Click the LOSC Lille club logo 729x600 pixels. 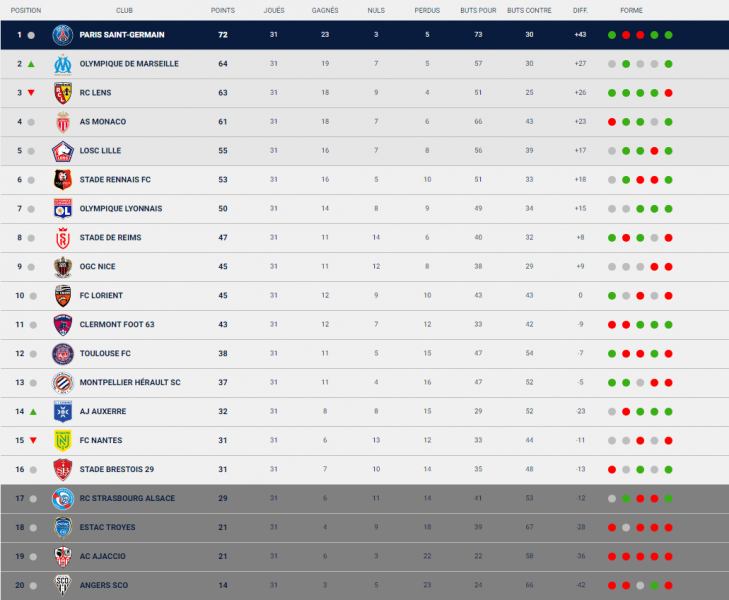tap(64, 151)
